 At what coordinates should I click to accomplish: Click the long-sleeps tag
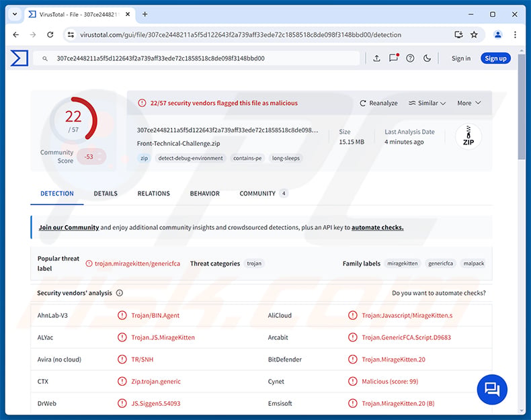pyautogui.click(x=286, y=158)
